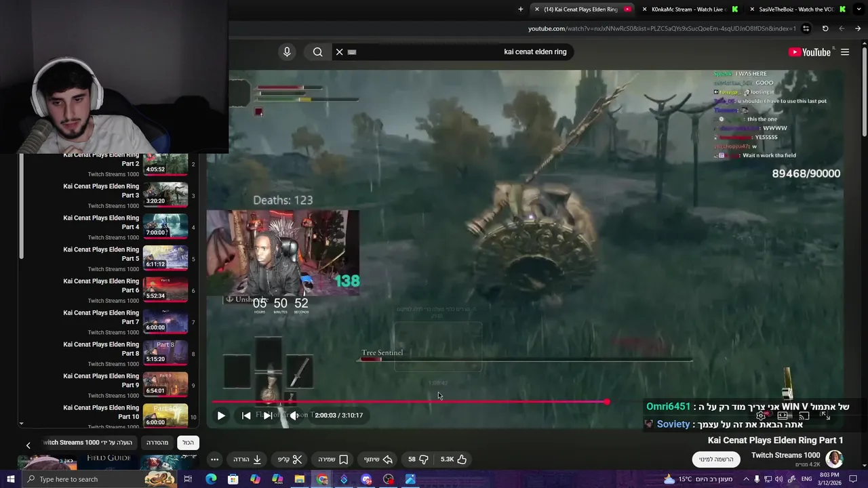The height and width of the screenshot is (488, 868).
Task: Jump to the previous video
Action: (x=246, y=415)
